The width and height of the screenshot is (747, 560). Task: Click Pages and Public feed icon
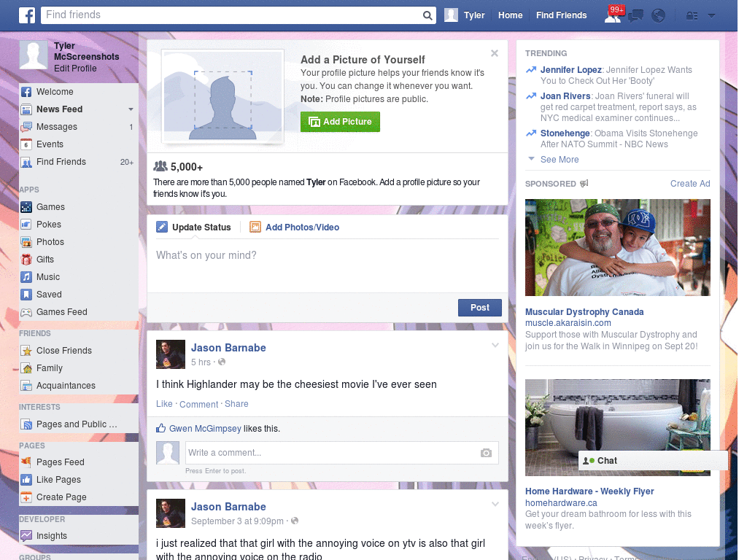(x=26, y=424)
